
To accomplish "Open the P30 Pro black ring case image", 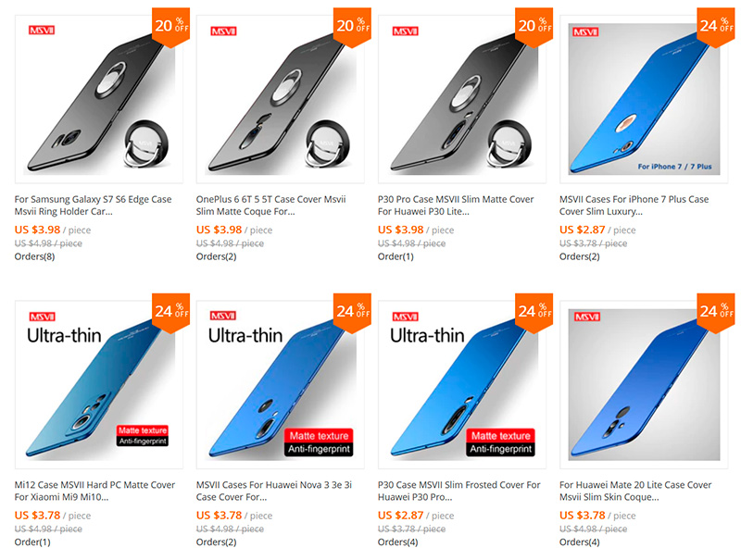I will (x=461, y=99).
